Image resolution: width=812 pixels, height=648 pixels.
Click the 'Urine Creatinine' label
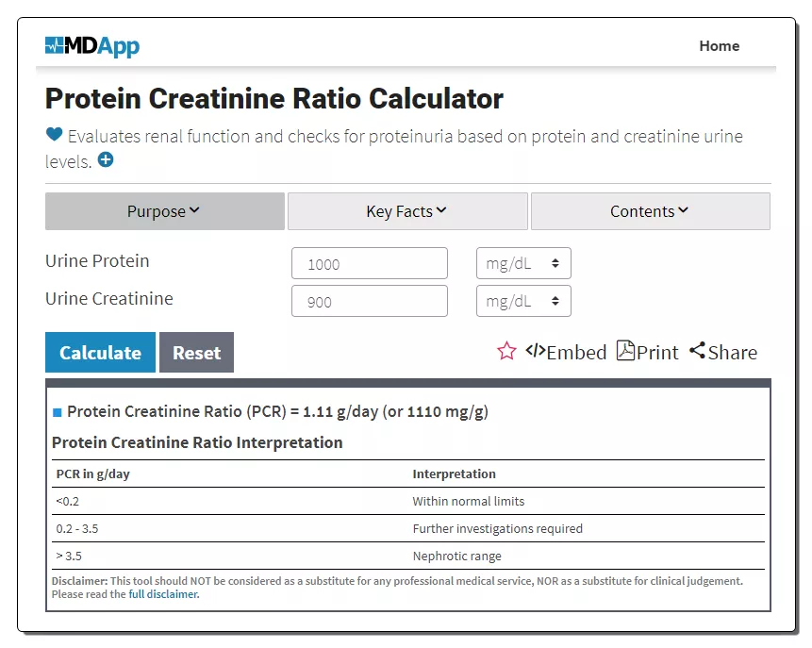[x=109, y=299]
